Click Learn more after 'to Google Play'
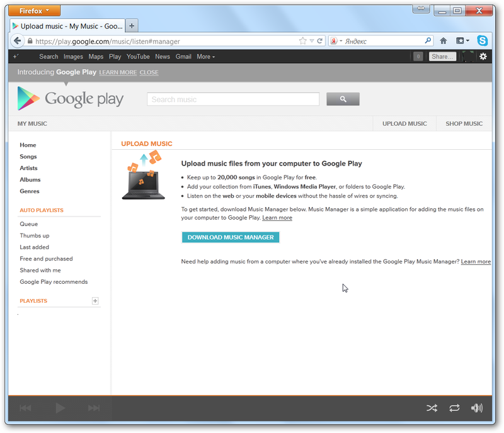This screenshot has width=504, height=433. 277,218
